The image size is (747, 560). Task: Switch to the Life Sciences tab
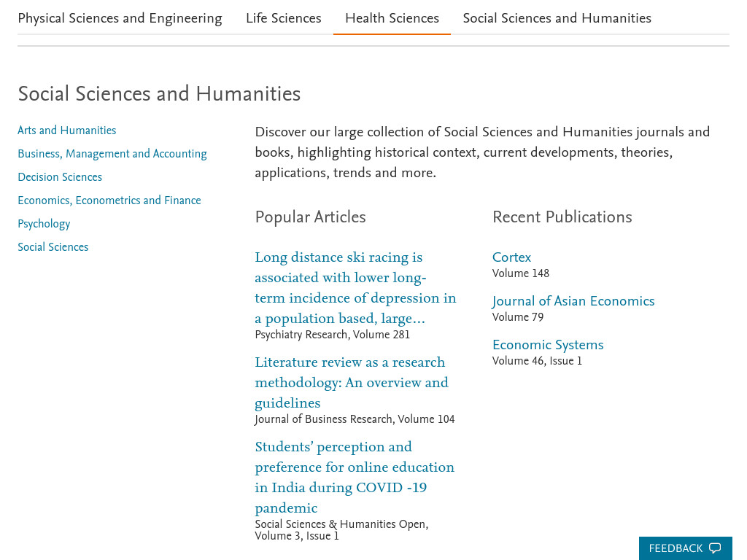284,18
